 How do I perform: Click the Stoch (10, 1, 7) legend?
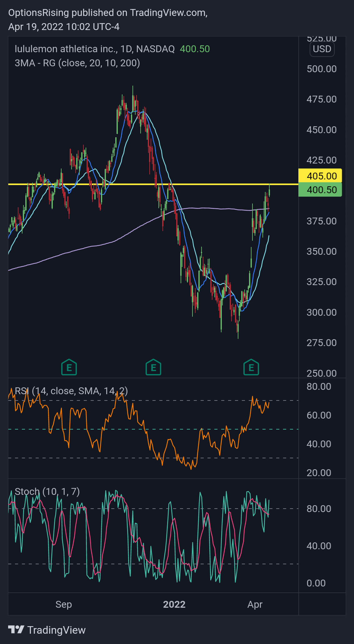tap(47, 491)
